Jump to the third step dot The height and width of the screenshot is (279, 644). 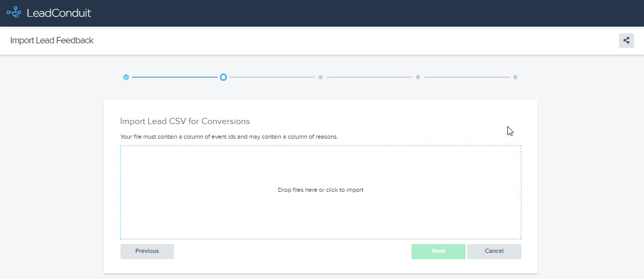[321, 77]
